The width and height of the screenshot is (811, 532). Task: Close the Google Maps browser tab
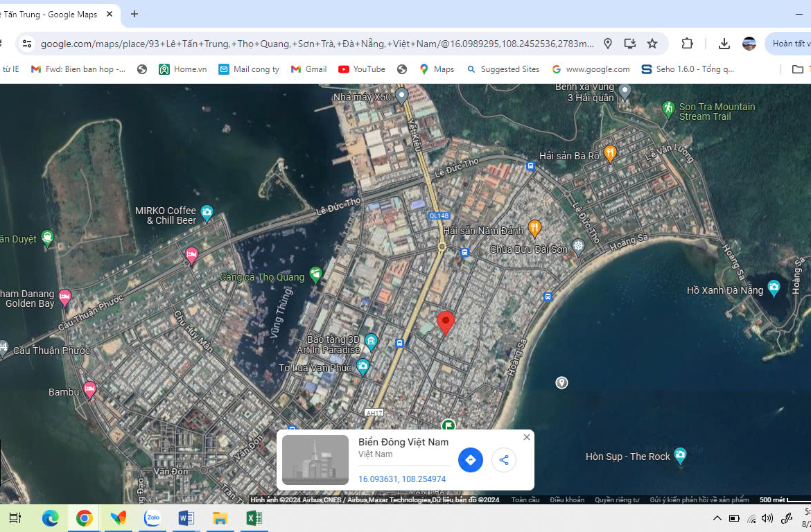[x=110, y=14]
